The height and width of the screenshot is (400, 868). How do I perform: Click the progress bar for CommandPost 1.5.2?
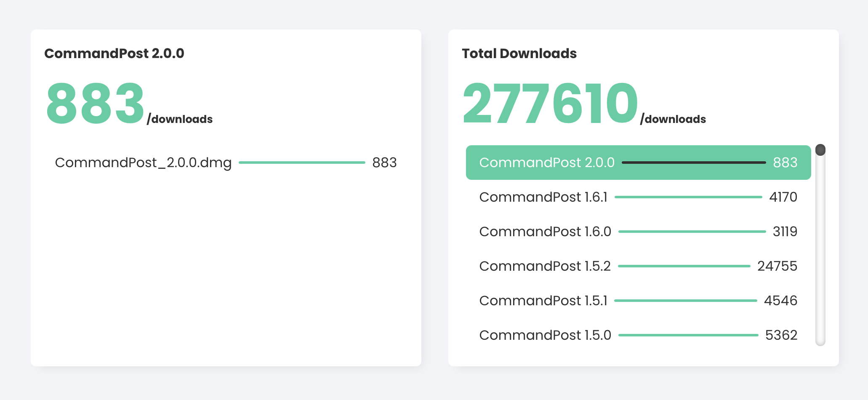684,266
